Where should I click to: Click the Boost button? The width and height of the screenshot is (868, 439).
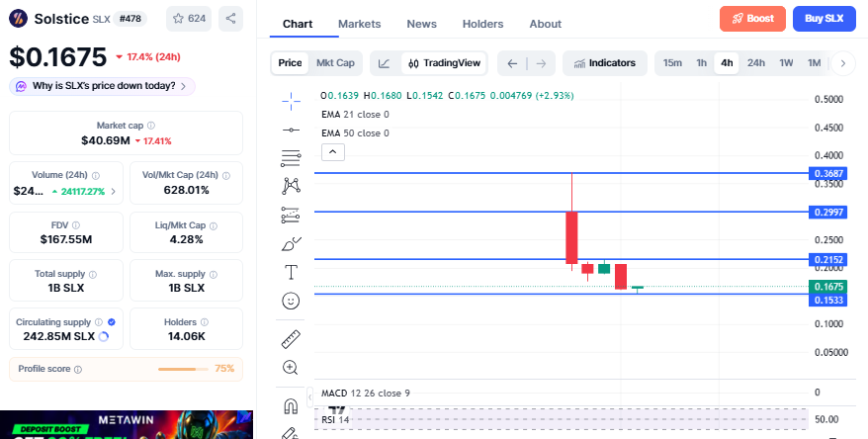[753, 19]
